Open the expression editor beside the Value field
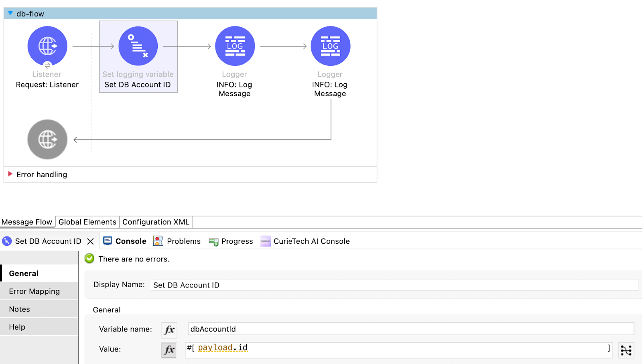 click(626, 350)
